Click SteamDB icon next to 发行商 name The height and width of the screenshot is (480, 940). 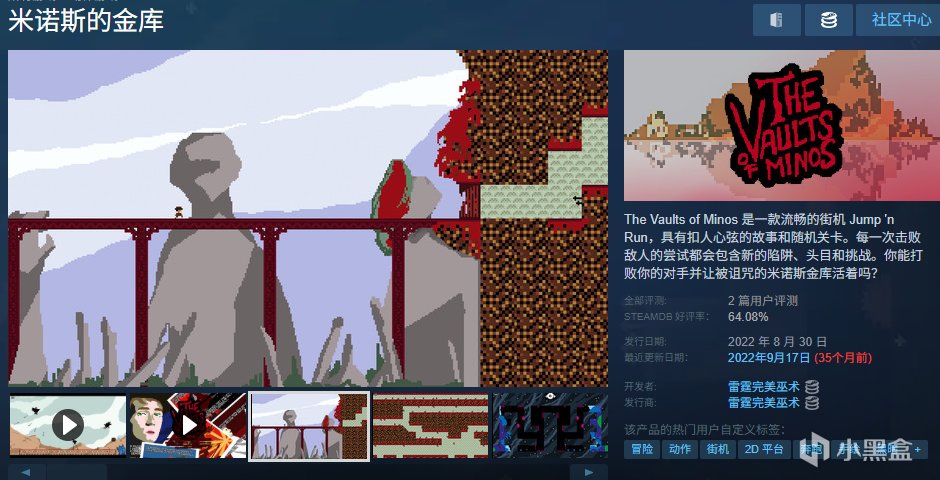pyautogui.click(x=812, y=403)
